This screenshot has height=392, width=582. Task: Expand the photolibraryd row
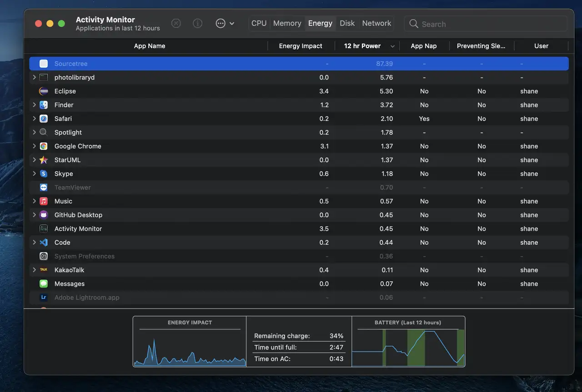(x=34, y=77)
